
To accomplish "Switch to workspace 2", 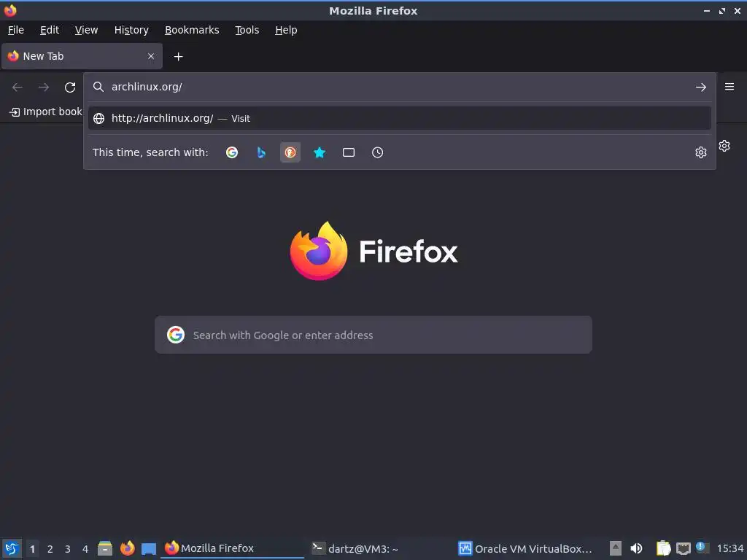I will coord(50,549).
